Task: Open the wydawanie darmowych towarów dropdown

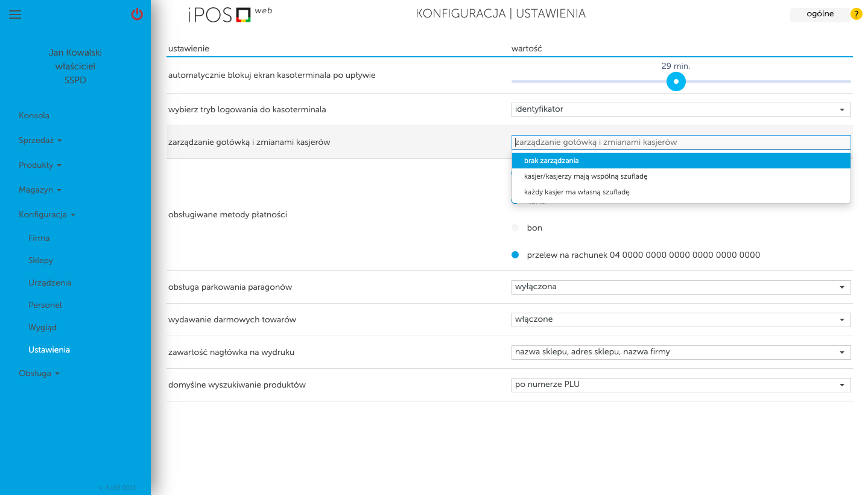Action: click(x=681, y=320)
